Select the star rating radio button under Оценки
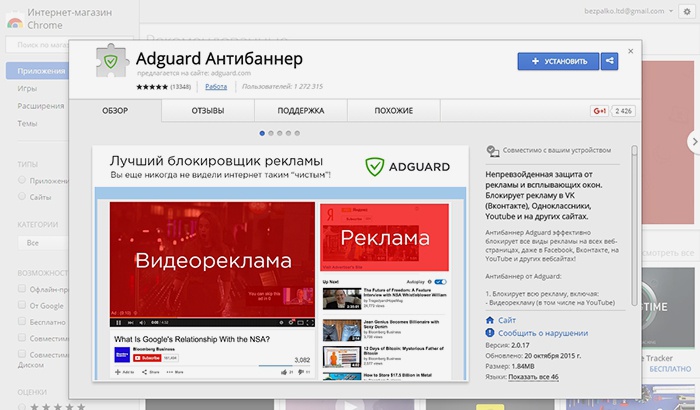Image resolution: width=700 pixels, height=410 pixels. (21, 407)
